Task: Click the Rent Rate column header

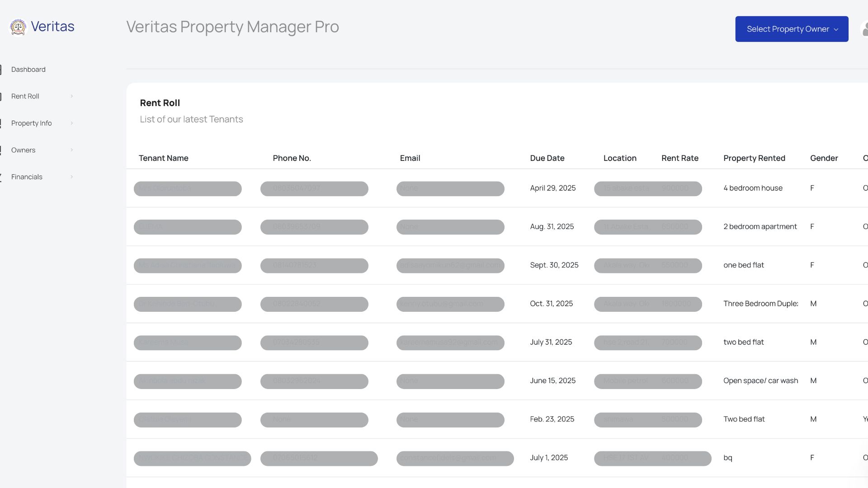Action: (679, 158)
